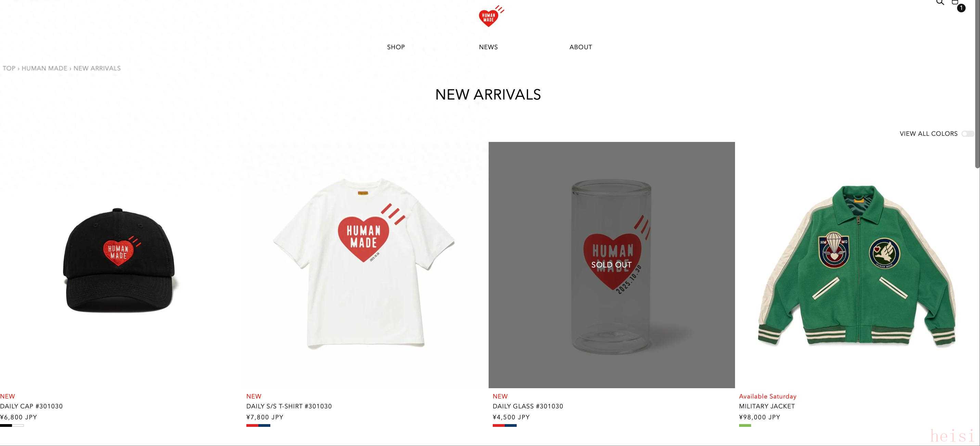
Task: Open the sold out Daily Glass image
Action: (x=612, y=265)
